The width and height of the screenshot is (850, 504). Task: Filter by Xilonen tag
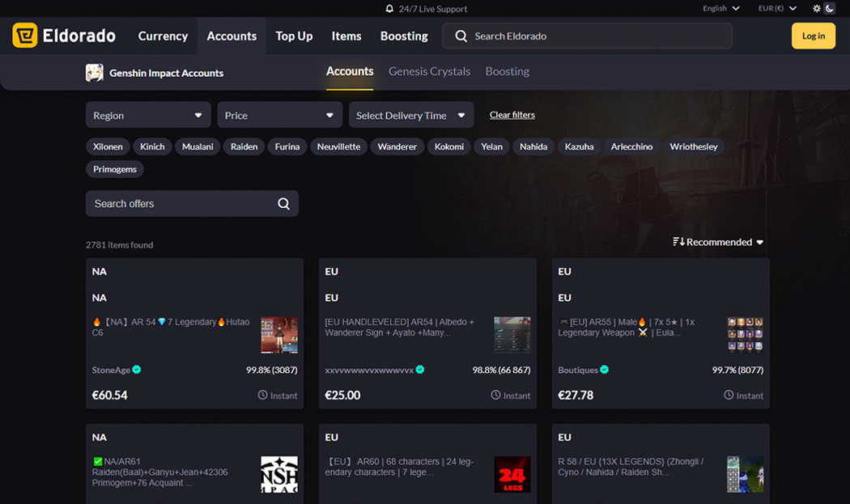108,147
